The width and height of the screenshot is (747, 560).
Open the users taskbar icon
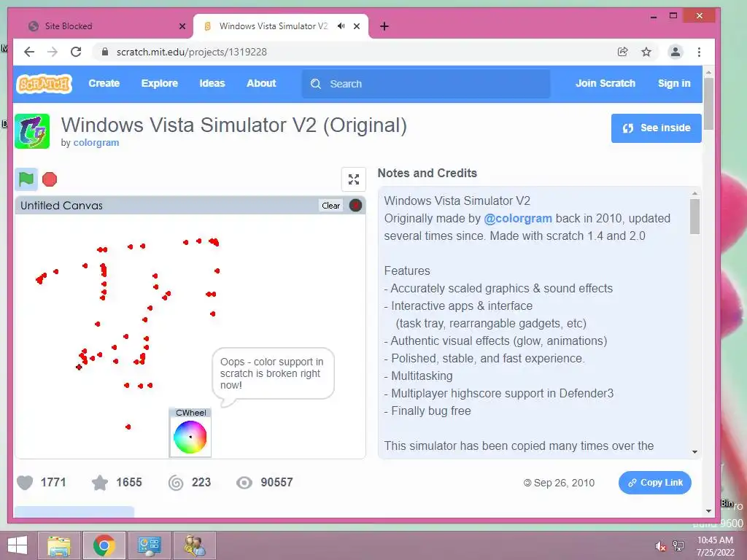pyautogui.click(x=194, y=545)
